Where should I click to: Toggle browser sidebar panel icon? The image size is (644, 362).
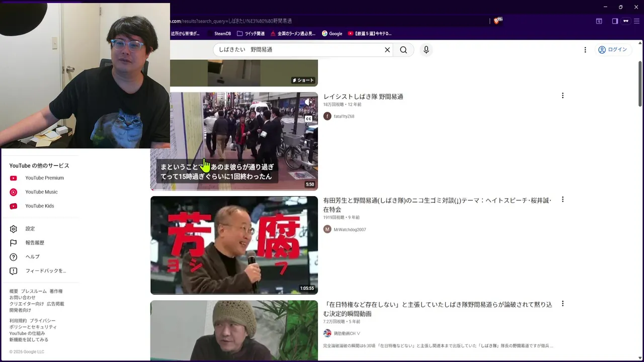click(x=615, y=21)
